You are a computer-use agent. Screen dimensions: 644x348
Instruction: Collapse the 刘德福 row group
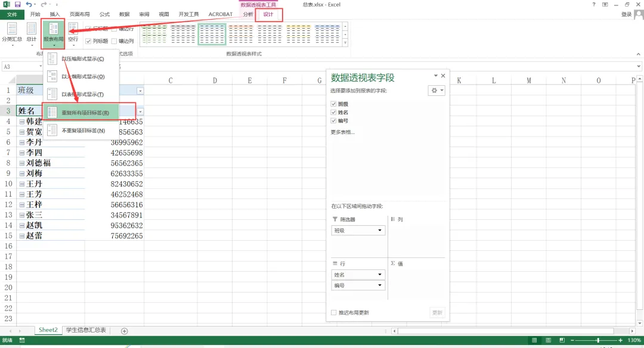(22, 163)
